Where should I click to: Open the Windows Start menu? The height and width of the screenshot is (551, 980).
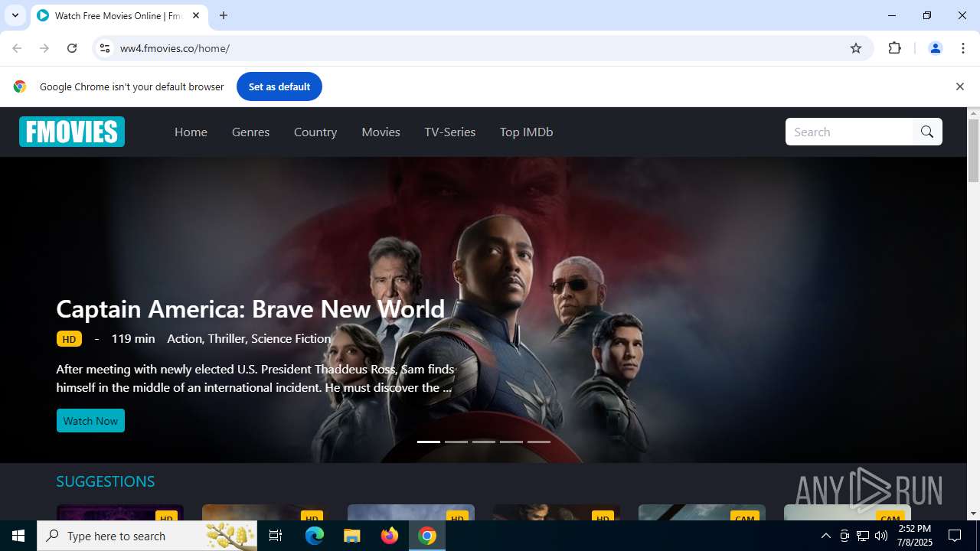pos(18,536)
